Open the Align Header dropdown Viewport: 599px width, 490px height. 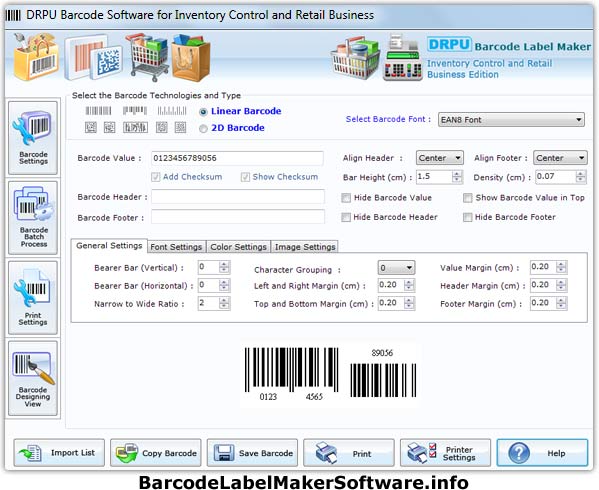(440, 158)
